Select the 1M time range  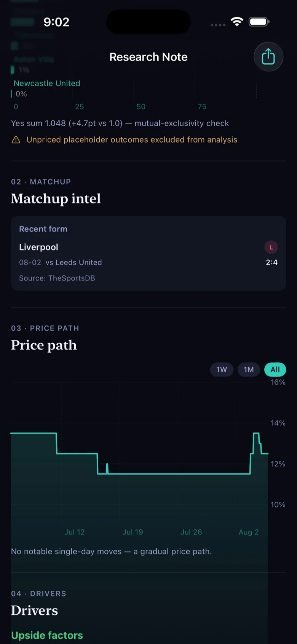coord(249,370)
